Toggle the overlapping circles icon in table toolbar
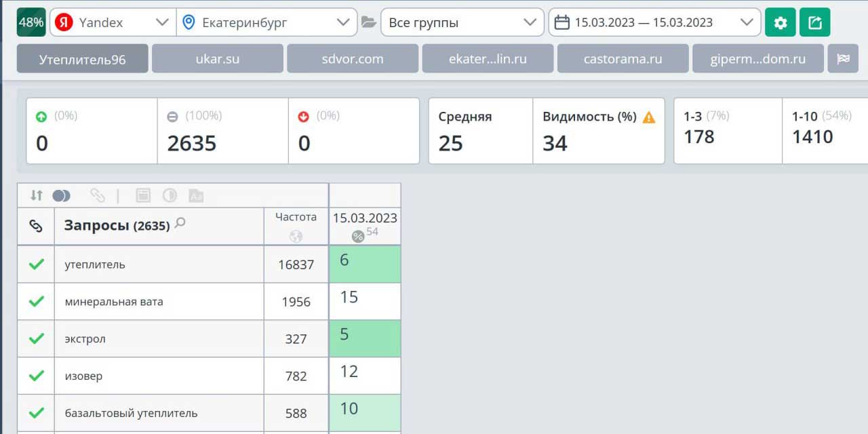The height and width of the screenshot is (434, 868). (x=61, y=195)
